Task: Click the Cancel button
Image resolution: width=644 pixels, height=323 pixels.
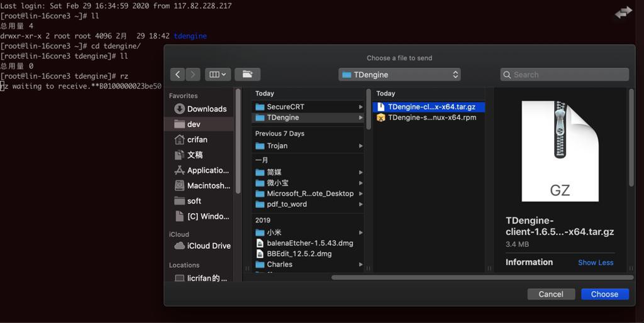Action: (x=551, y=294)
